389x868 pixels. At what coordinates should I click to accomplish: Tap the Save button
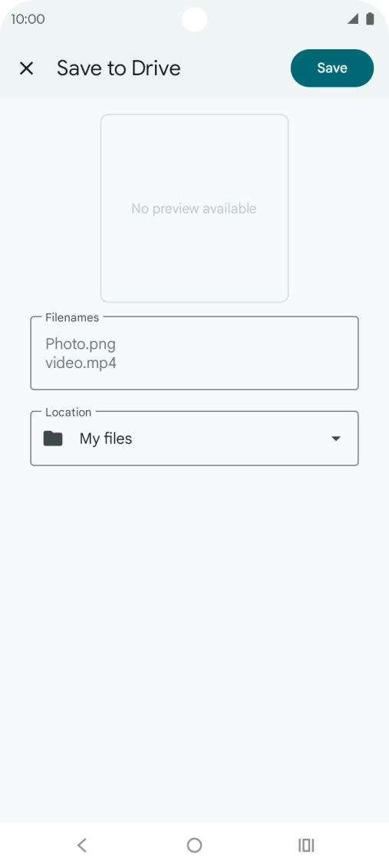tap(332, 68)
